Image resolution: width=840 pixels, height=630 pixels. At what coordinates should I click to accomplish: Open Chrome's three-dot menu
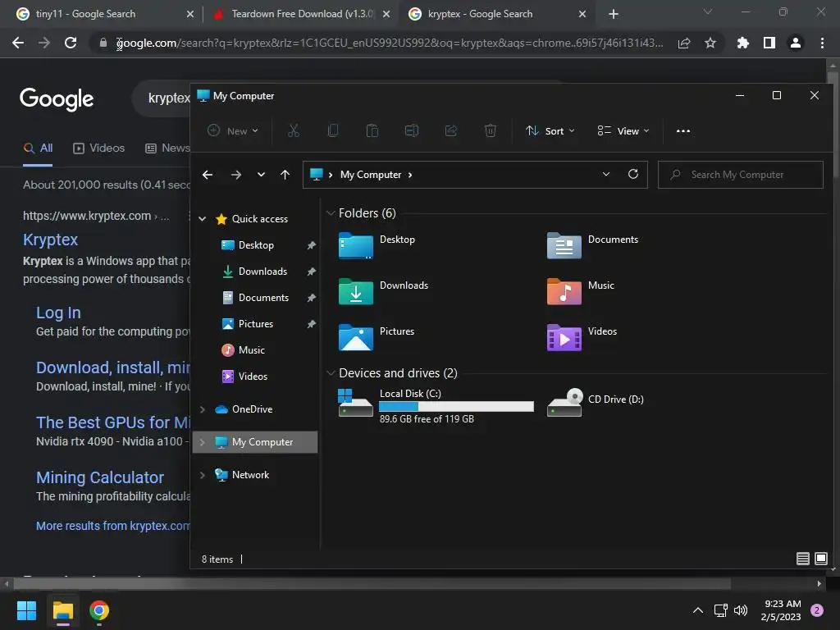822,43
